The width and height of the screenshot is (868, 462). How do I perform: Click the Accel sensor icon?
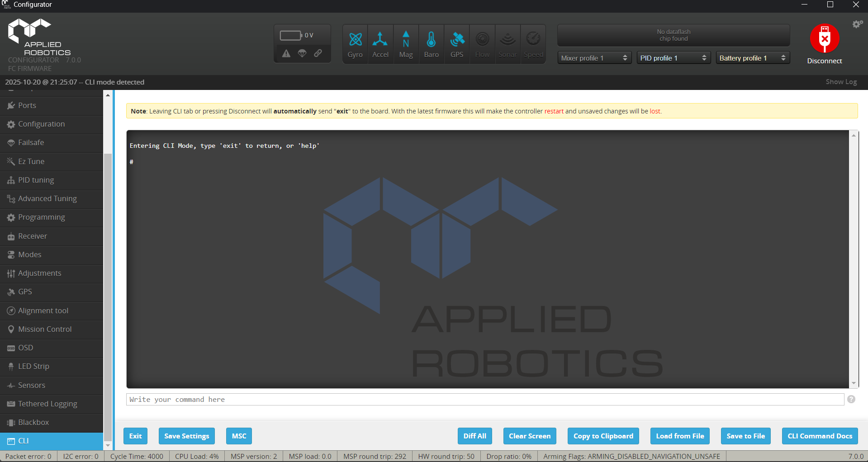pyautogui.click(x=380, y=40)
